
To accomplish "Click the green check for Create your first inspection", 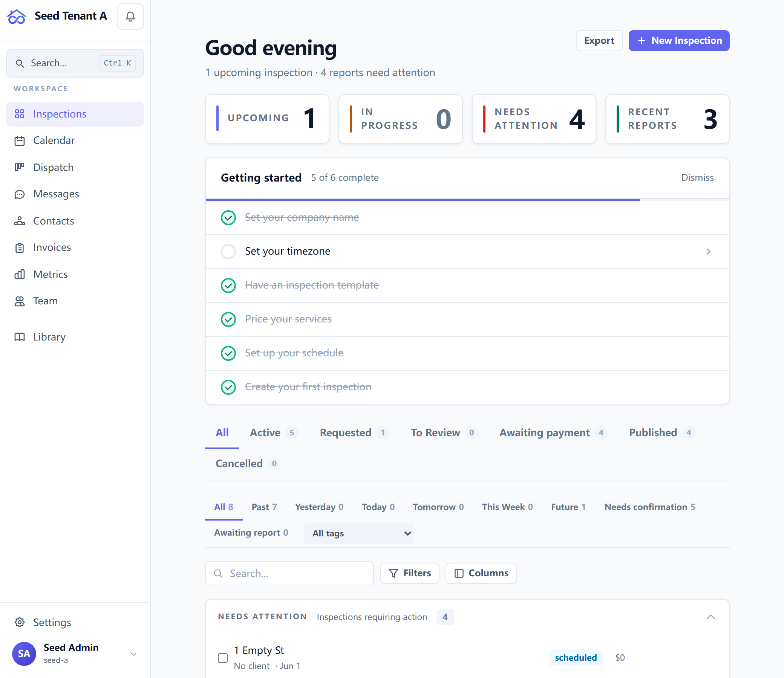I will point(228,387).
